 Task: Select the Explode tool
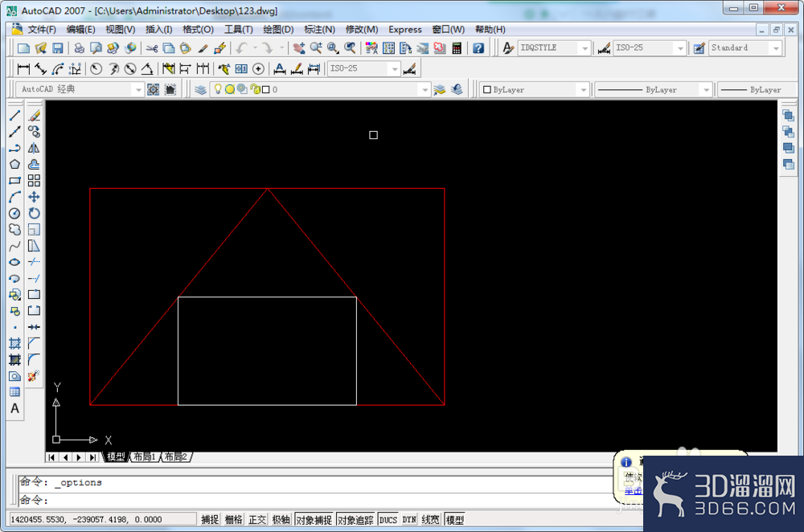tap(34, 376)
